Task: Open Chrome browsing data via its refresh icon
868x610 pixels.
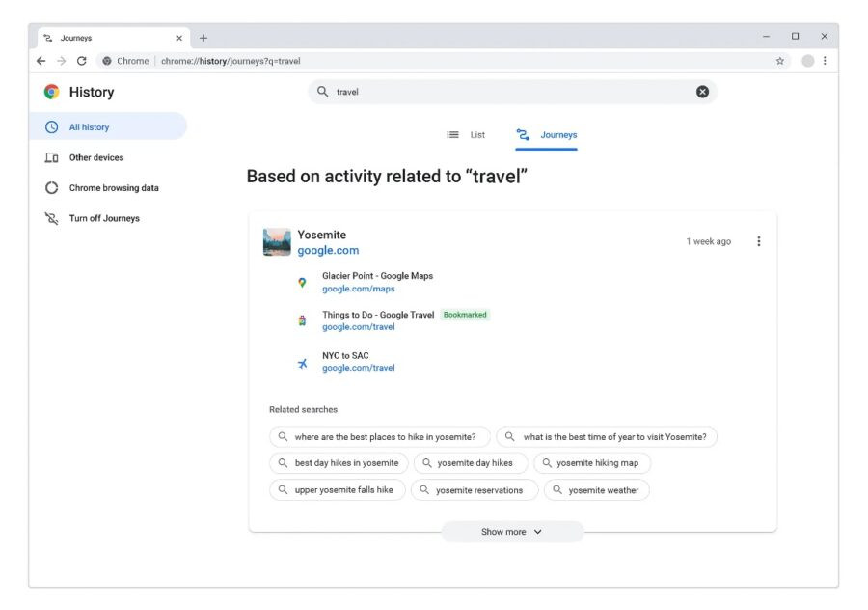Action: [52, 187]
